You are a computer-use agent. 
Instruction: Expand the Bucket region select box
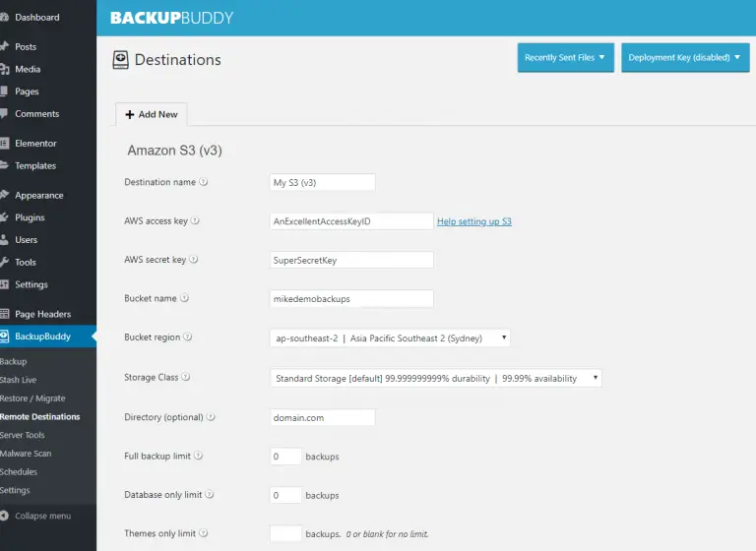coord(390,337)
